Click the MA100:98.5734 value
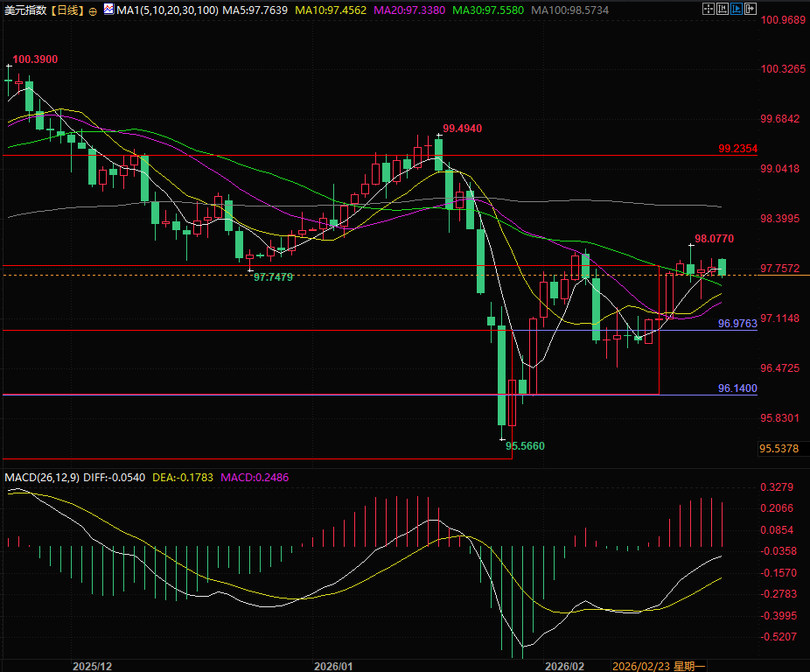This screenshot has height=672, width=810. click(x=569, y=10)
